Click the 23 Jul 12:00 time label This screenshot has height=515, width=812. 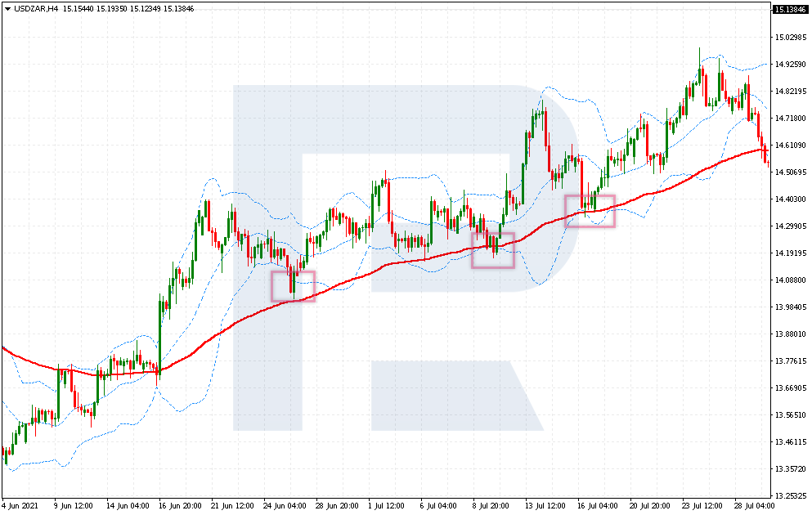[x=702, y=506]
